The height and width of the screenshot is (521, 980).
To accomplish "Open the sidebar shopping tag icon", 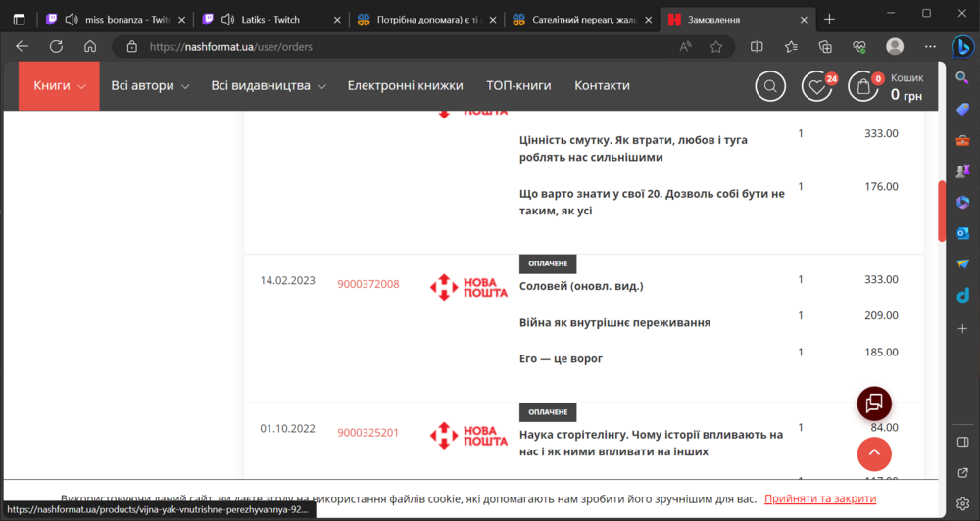I will [962, 110].
